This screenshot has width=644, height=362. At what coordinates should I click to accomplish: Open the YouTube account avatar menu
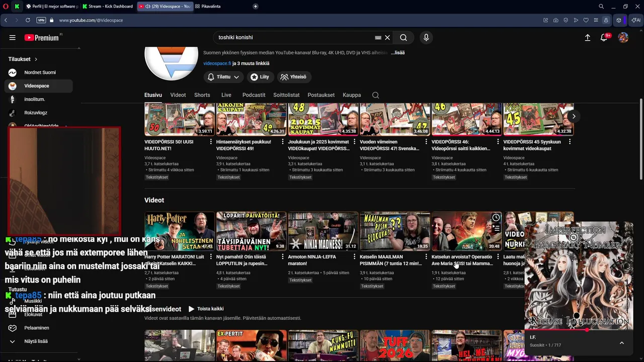[623, 38]
